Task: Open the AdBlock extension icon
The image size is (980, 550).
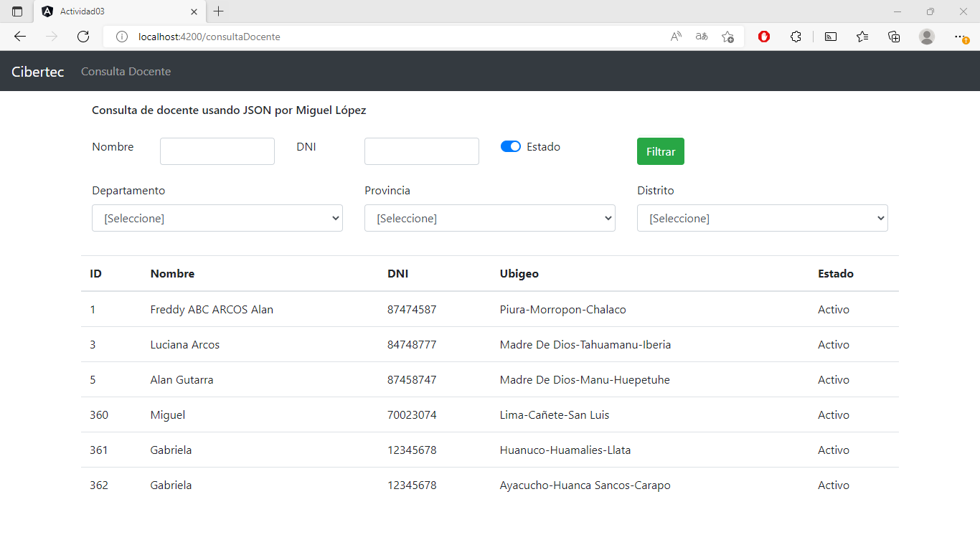Action: 763,37
